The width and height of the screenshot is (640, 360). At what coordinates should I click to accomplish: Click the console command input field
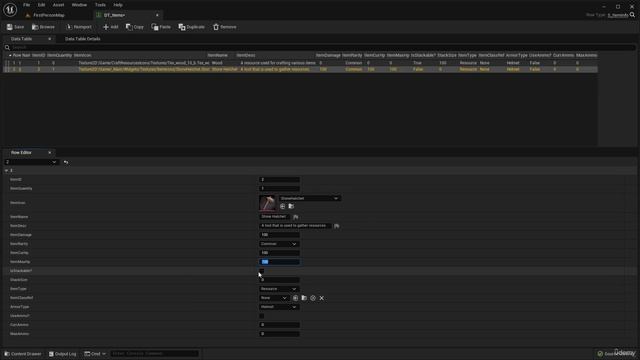[x=154, y=354]
